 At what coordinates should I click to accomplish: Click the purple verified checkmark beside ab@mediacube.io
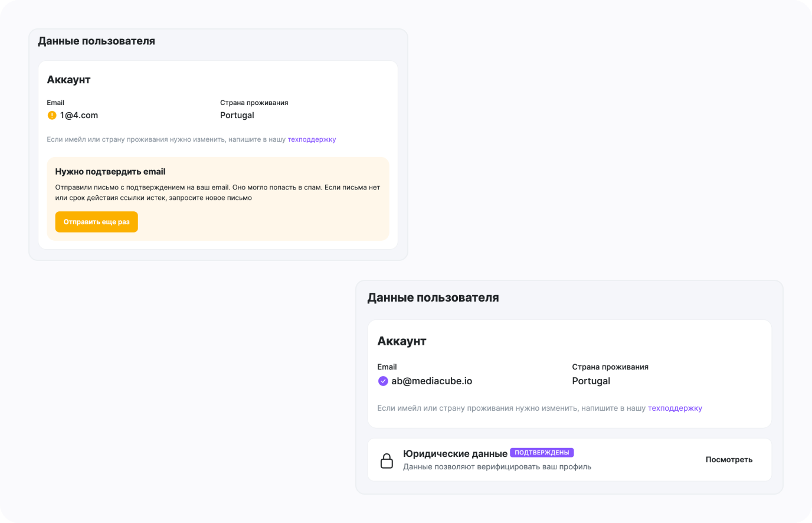(x=383, y=381)
